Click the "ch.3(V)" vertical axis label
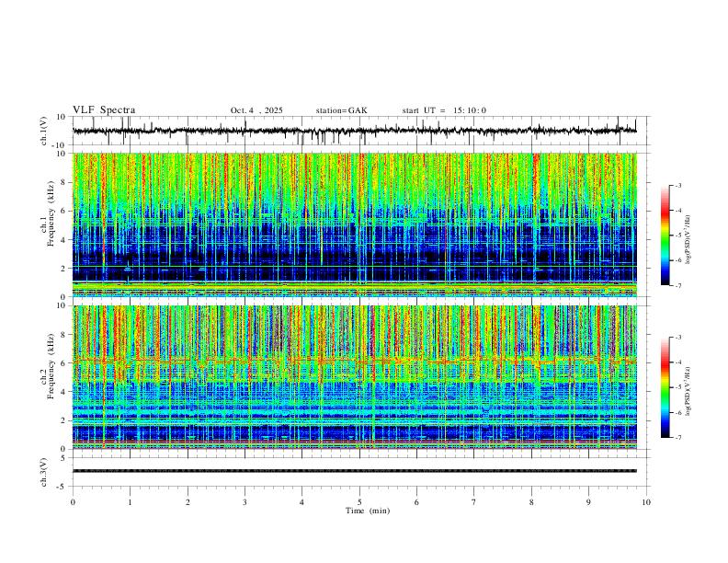This screenshot has width=728, height=563. coord(44,472)
